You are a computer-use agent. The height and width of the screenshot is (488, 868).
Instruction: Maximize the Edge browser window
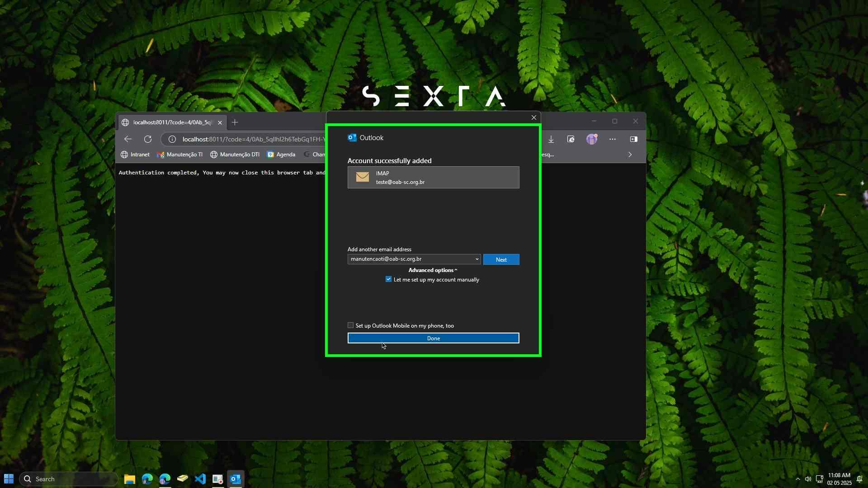tap(615, 121)
